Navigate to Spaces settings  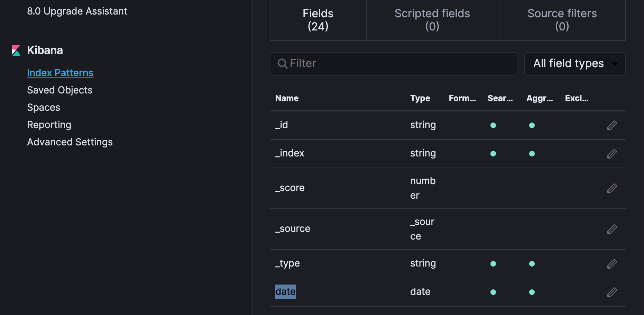coord(44,107)
